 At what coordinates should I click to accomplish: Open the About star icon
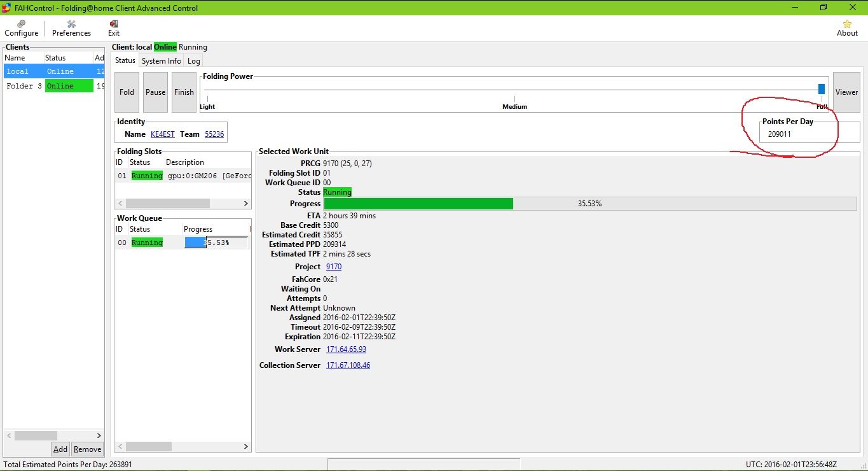coord(846,24)
